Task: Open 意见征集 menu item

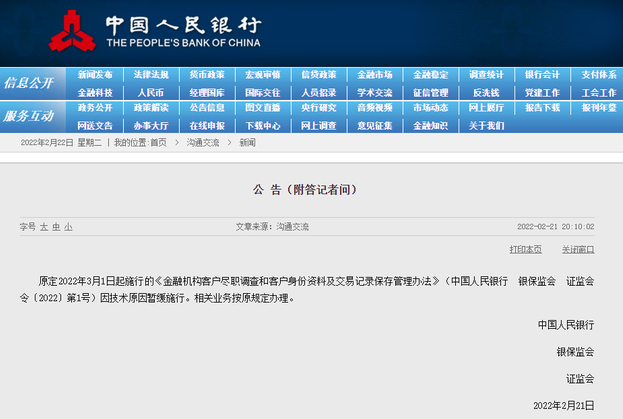Action: pos(375,126)
